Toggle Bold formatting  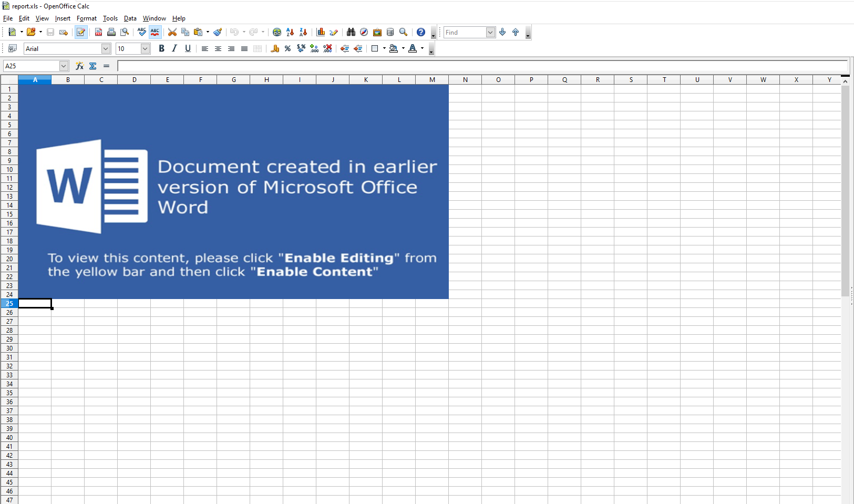pyautogui.click(x=161, y=48)
